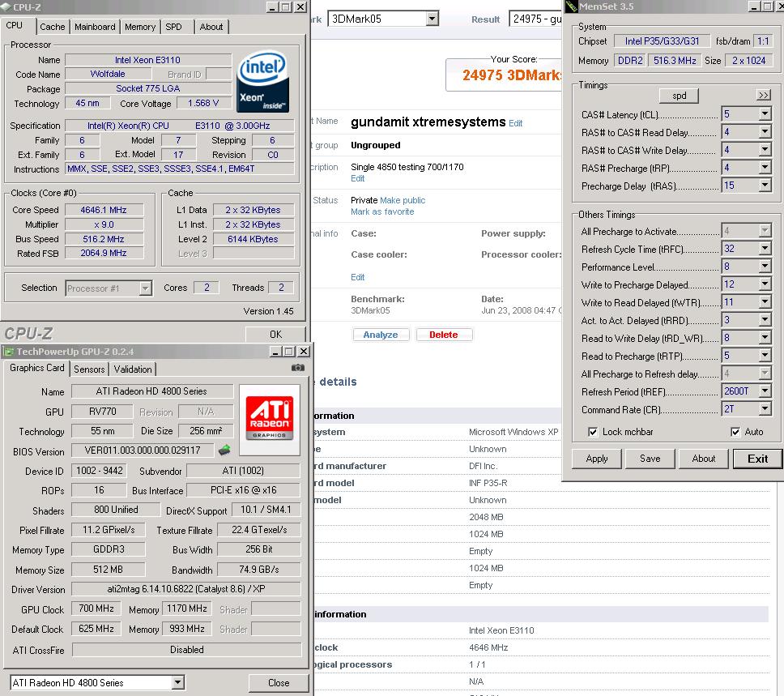Toggle the Lock mchbar checkbox
The height and width of the screenshot is (696, 784).
click(593, 432)
